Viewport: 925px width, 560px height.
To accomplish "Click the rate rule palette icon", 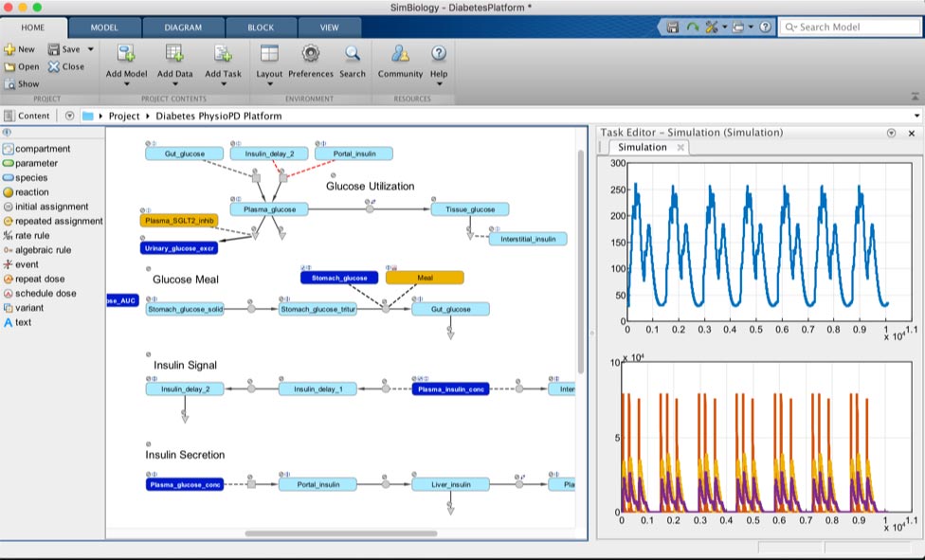I will [9, 236].
